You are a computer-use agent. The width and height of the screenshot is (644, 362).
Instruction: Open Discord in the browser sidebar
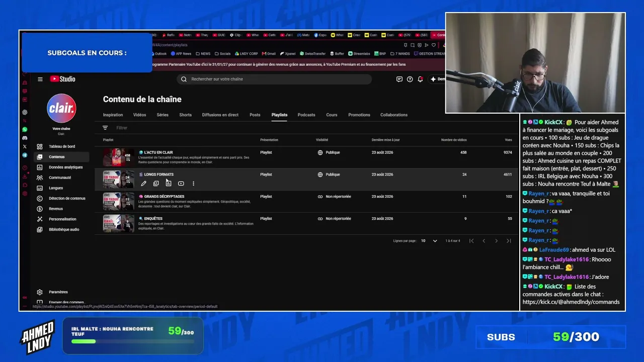25,138
